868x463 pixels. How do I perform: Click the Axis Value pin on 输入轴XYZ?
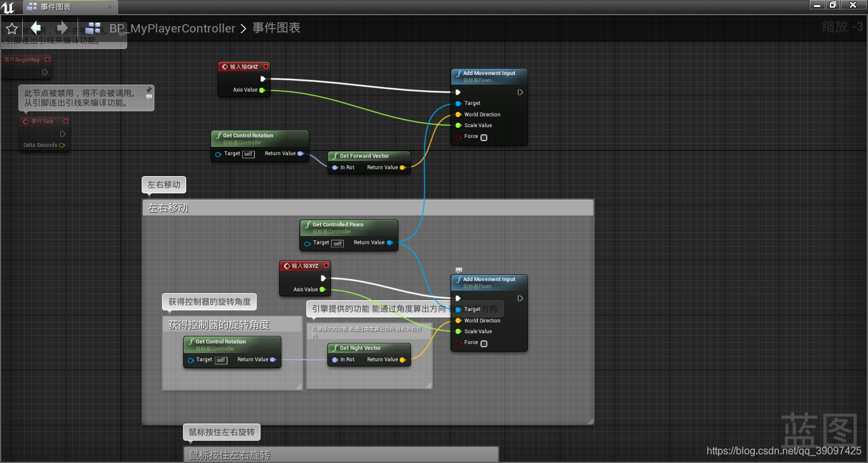323,289
